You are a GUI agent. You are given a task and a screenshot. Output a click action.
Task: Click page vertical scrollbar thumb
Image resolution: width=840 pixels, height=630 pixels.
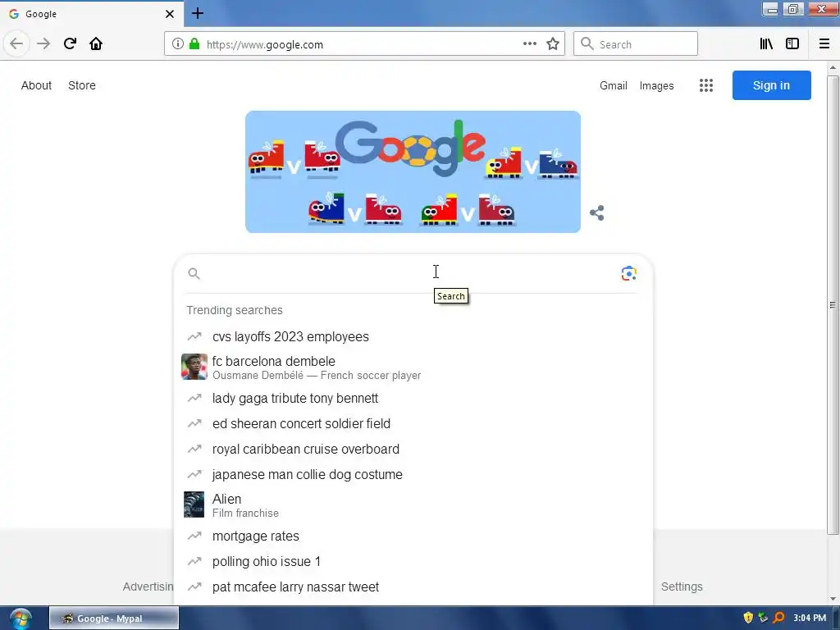[833, 305]
